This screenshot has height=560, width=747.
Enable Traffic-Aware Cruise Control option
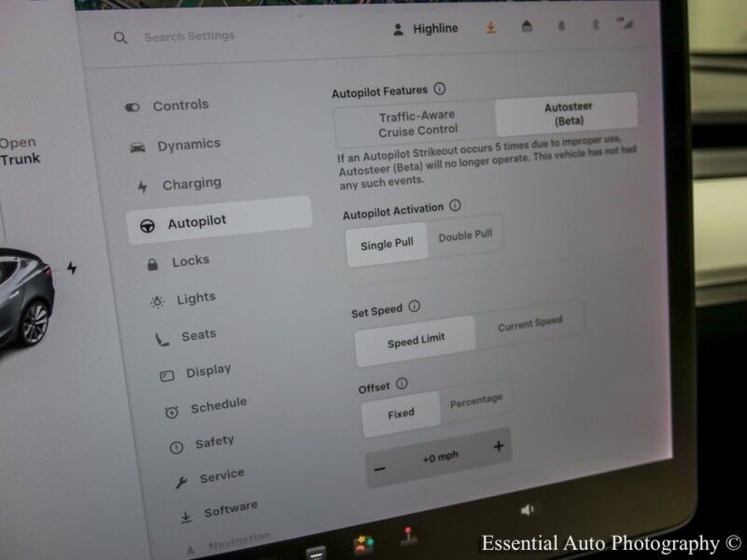417,124
